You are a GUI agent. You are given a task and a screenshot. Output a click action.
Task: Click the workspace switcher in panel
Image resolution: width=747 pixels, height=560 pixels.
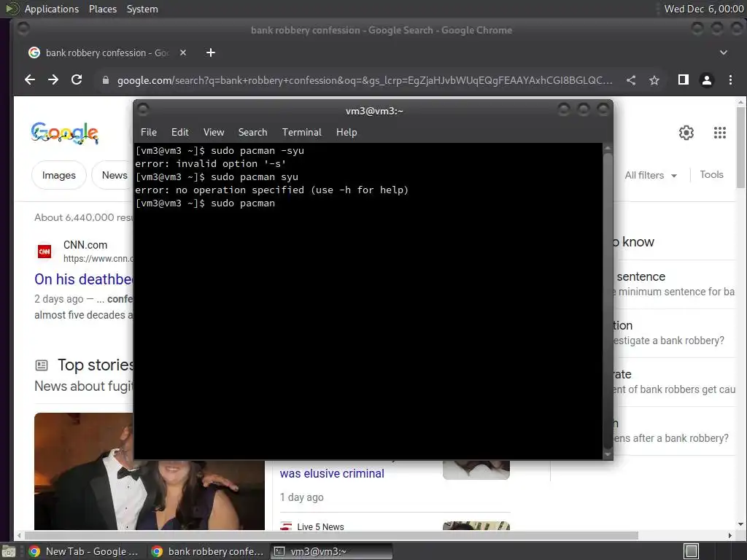[692, 551]
